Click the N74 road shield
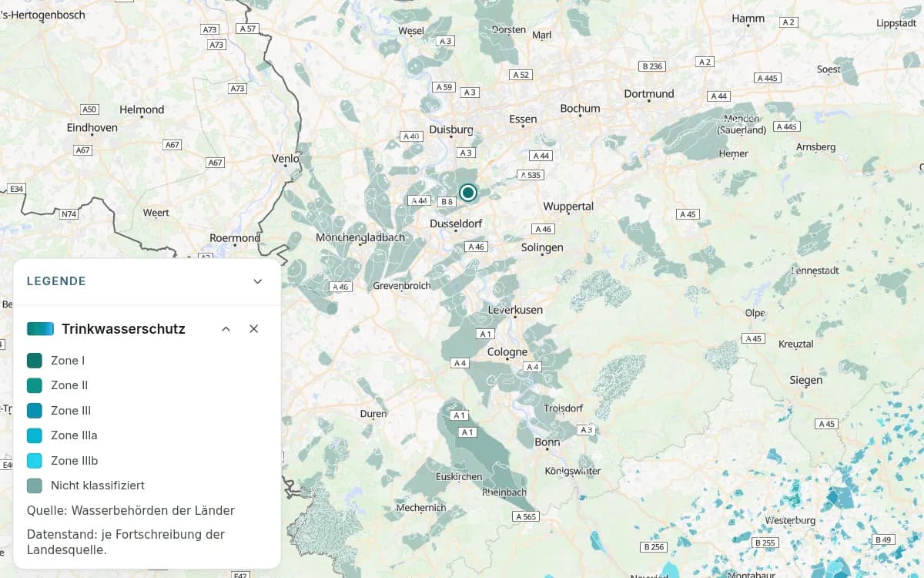 [x=69, y=214]
